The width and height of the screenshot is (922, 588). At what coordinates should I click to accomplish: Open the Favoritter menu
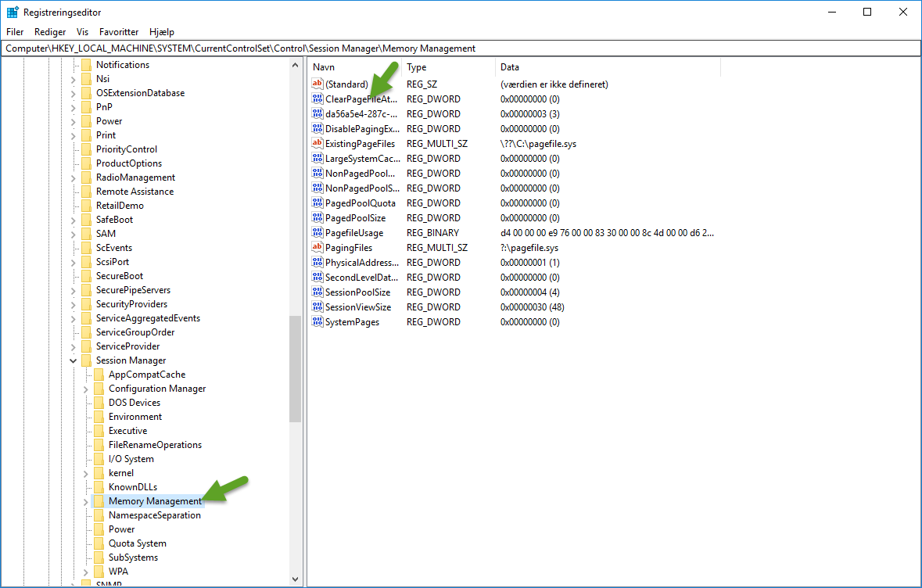click(119, 32)
